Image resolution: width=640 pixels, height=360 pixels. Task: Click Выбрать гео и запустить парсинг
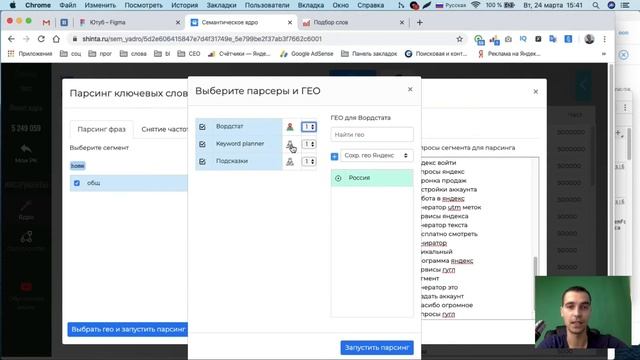pos(128,329)
